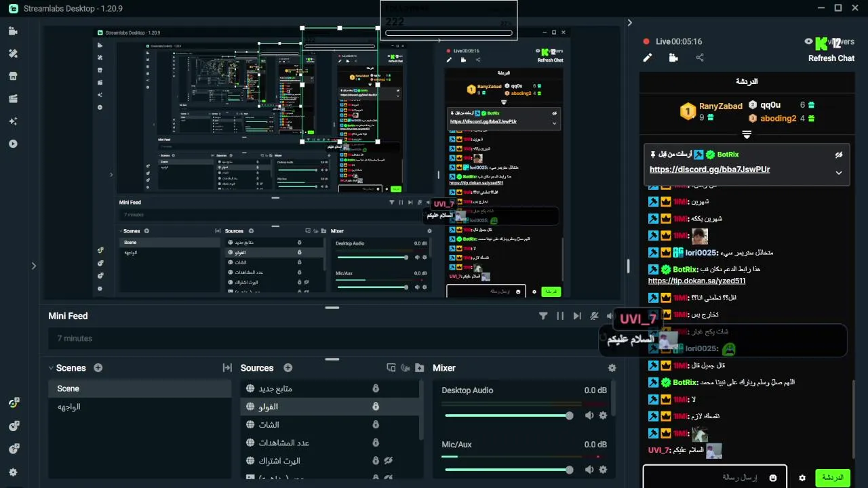Open the discord.gg/bba7JswPUr link
This screenshot has width=868, height=488.
pyautogui.click(x=709, y=169)
